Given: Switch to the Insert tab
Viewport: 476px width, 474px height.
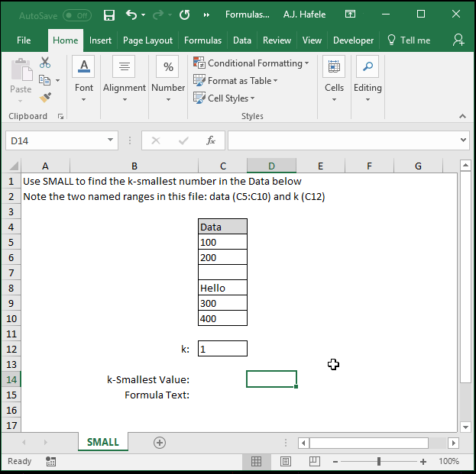Looking at the screenshot, I should click(x=100, y=40).
